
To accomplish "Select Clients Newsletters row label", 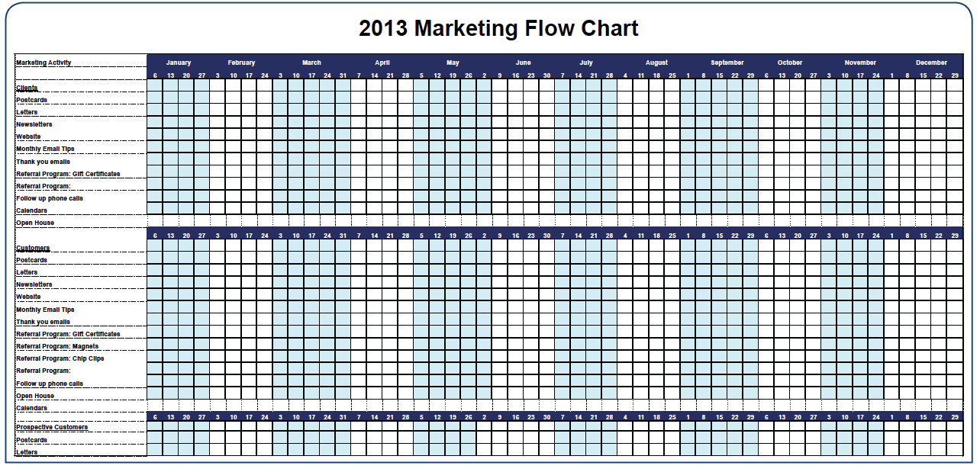I will (x=34, y=124).
